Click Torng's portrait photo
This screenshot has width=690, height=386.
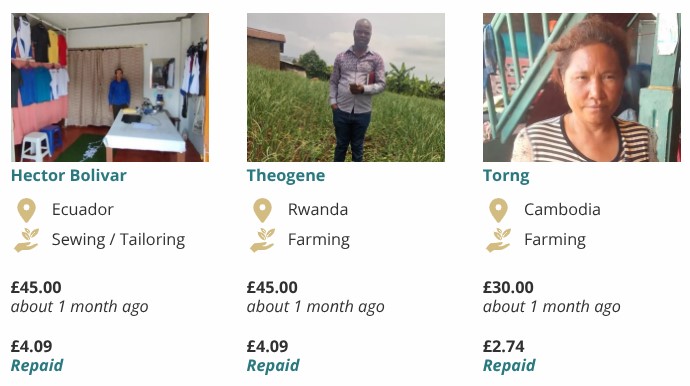point(582,87)
